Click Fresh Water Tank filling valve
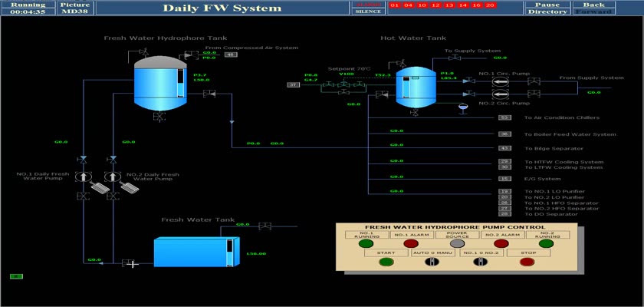 265,226
